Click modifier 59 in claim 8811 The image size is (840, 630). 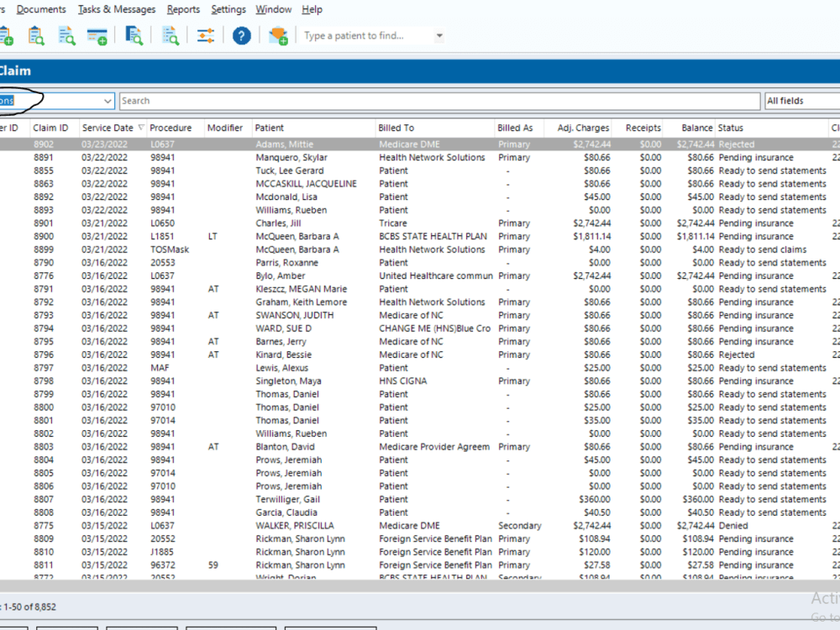[x=213, y=564]
